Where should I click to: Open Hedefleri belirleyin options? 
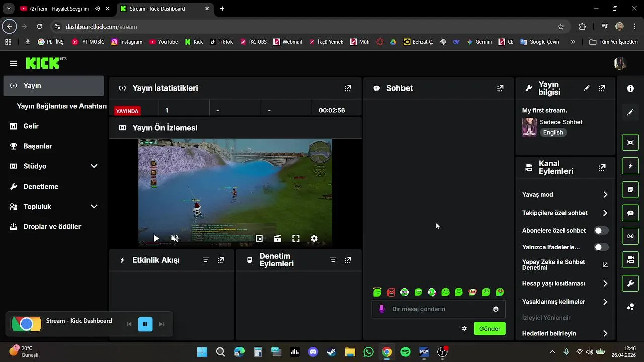point(566,333)
